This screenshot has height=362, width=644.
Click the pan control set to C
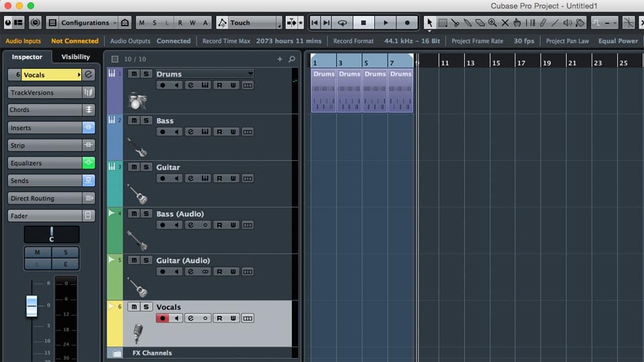click(x=52, y=235)
